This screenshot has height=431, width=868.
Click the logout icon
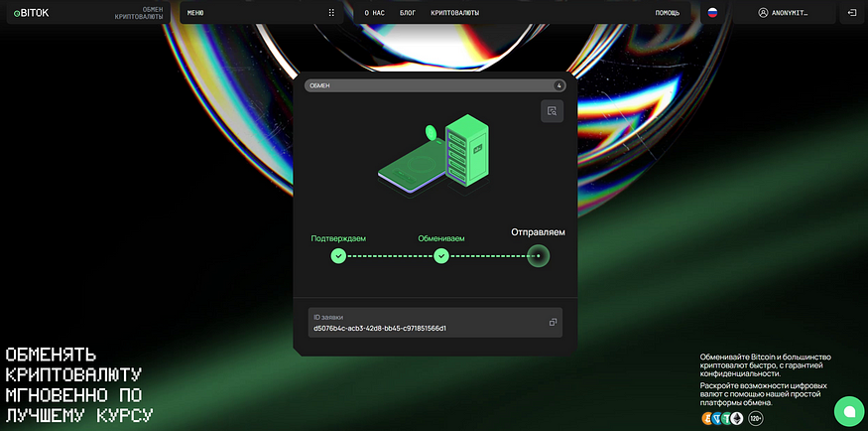(x=851, y=12)
